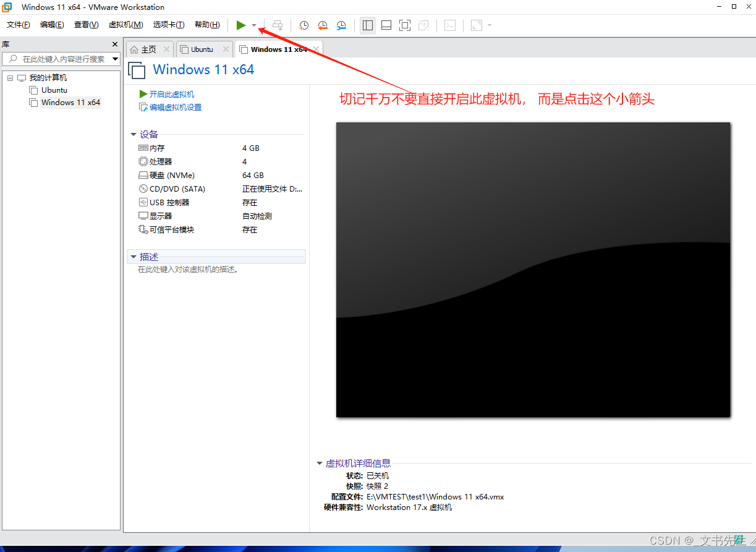Collapse the 描述 section
Image resolution: width=756 pixels, height=552 pixels.
pos(133,257)
